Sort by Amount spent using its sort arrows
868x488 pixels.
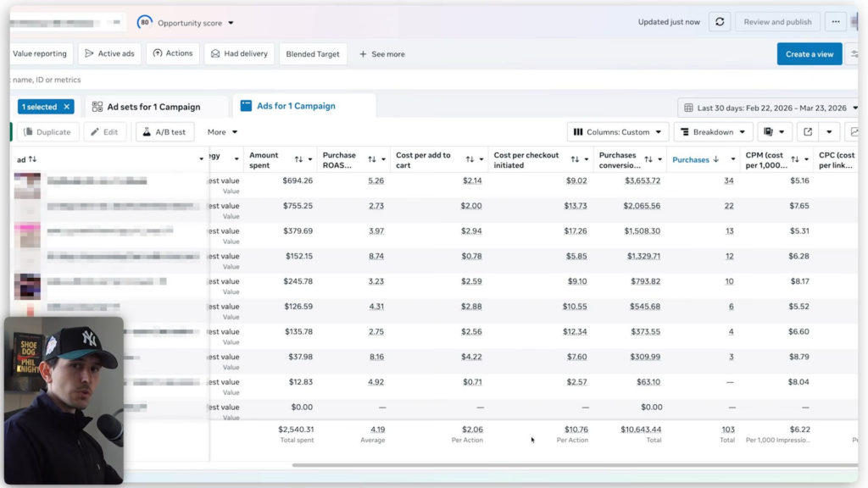pos(298,160)
